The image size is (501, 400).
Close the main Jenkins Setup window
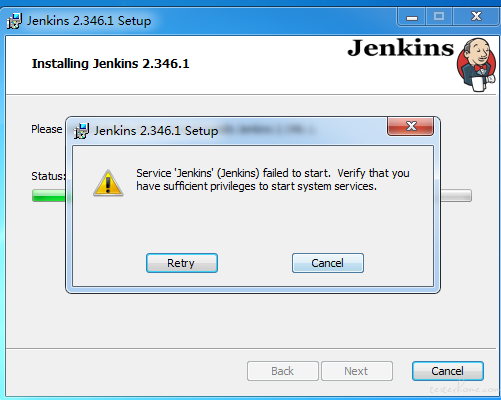(x=476, y=17)
